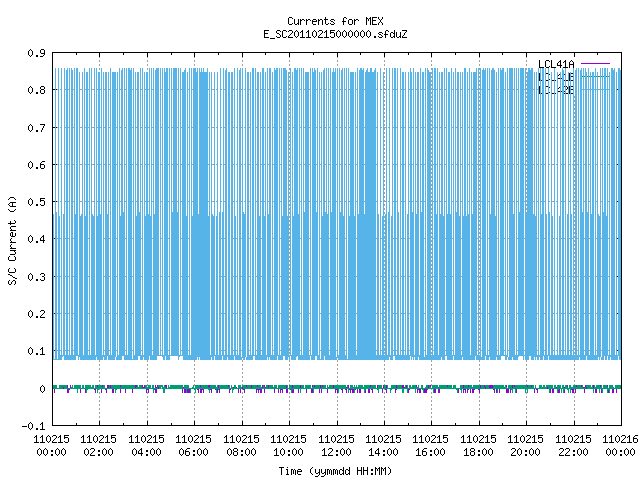Image resolution: width=640 pixels, height=480 pixels.
Task: Click the 110215 06:00 x-axis tick label
Action: [x=193, y=446]
